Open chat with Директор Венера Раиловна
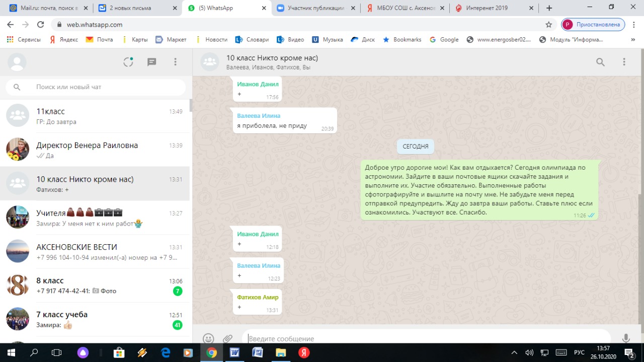644x362 pixels. pos(96,150)
